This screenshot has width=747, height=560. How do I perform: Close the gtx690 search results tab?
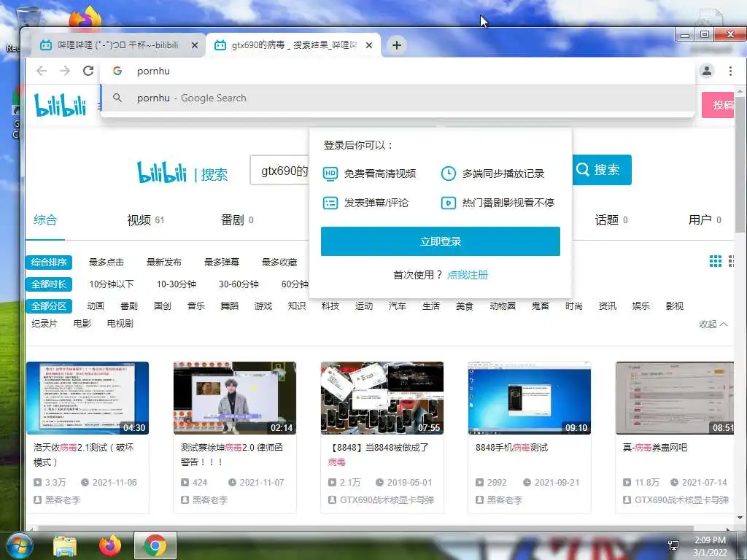[x=369, y=45]
